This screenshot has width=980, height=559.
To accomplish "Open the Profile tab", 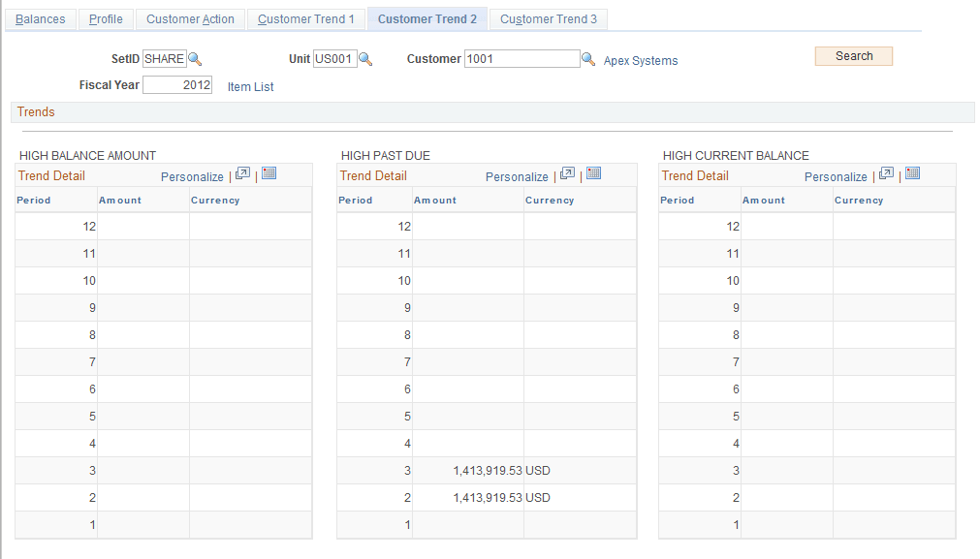I will (106, 18).
